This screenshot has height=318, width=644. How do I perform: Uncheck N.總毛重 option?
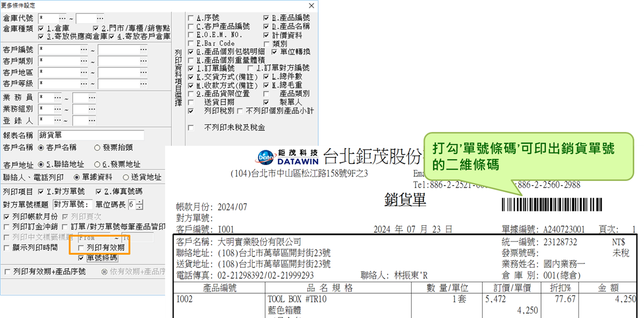coord(266,86)
